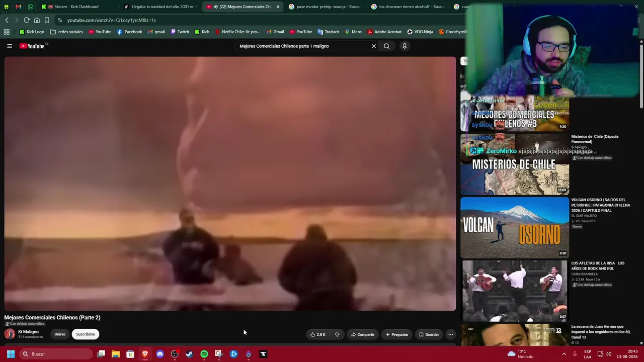
Task: Start voice search with microphone icon
Action: pos(404,46)
